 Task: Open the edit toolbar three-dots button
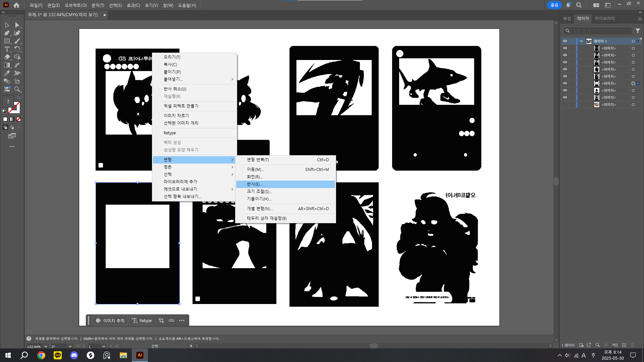coord(12,146)
